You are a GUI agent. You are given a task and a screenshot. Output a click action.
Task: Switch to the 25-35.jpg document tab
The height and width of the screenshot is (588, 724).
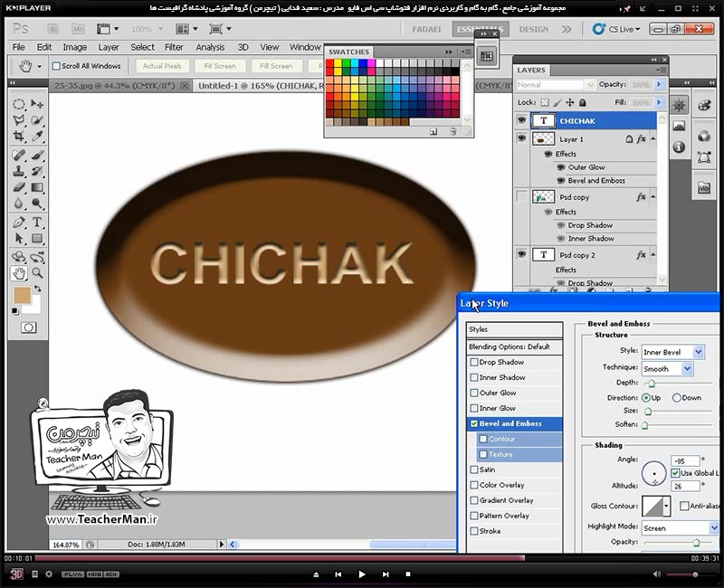[115, 86]
